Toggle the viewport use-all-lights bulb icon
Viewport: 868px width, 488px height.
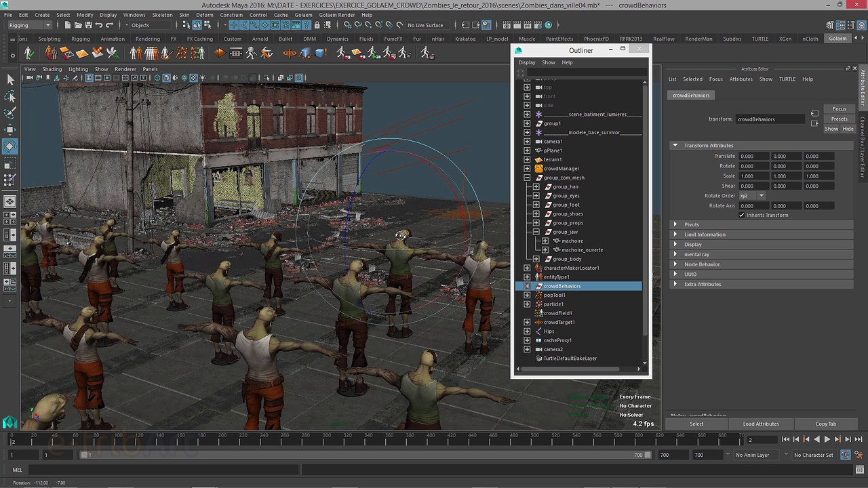[203, 78]
